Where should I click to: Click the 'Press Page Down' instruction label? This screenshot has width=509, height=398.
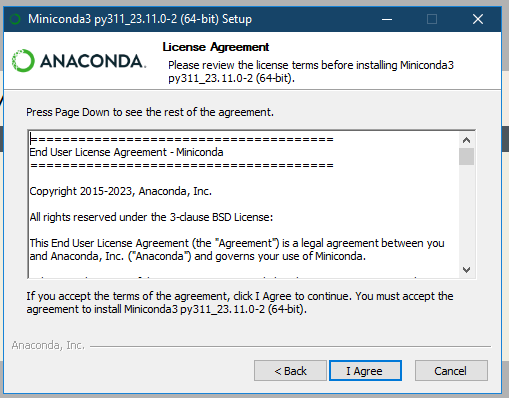pos(150,112)
